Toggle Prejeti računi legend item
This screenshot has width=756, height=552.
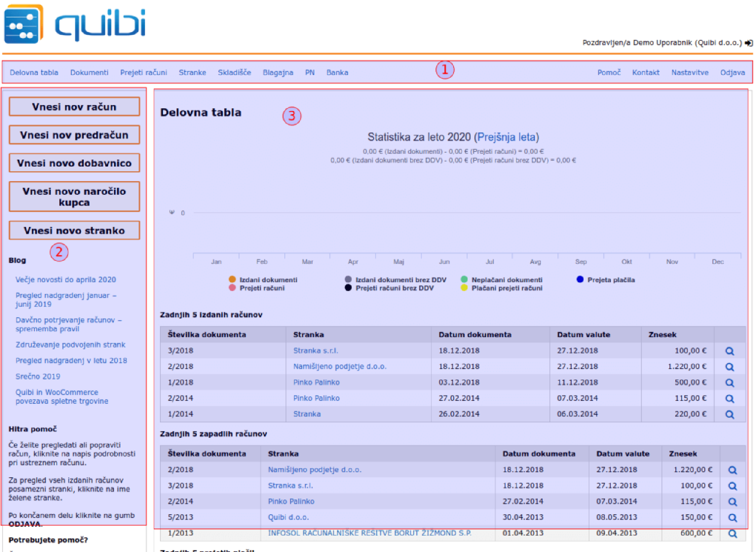(x=262, y=288)
